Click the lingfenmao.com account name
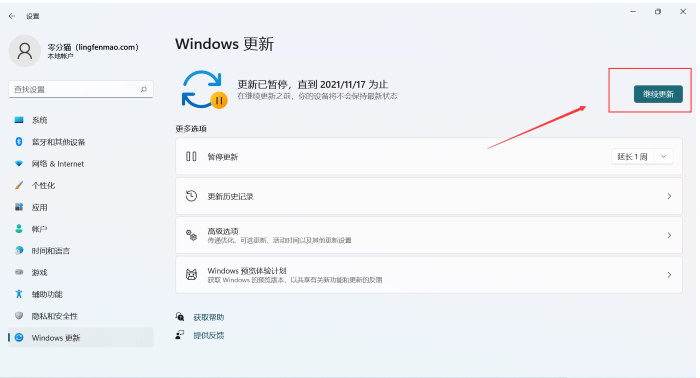 [93, 47]
